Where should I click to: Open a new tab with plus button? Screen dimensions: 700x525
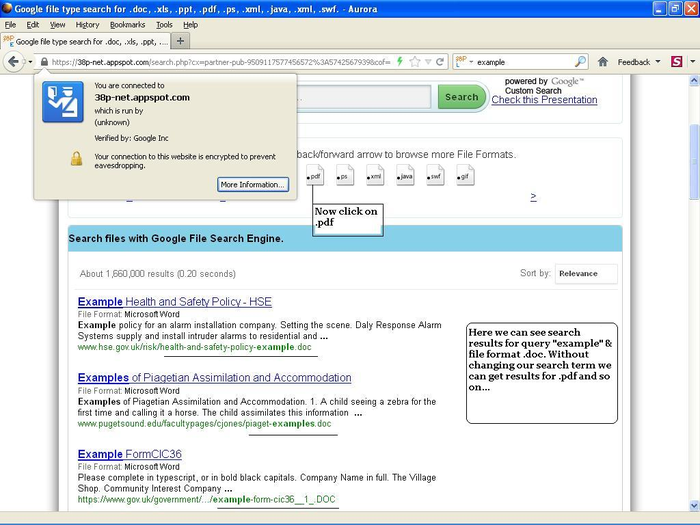coord(180,41)
